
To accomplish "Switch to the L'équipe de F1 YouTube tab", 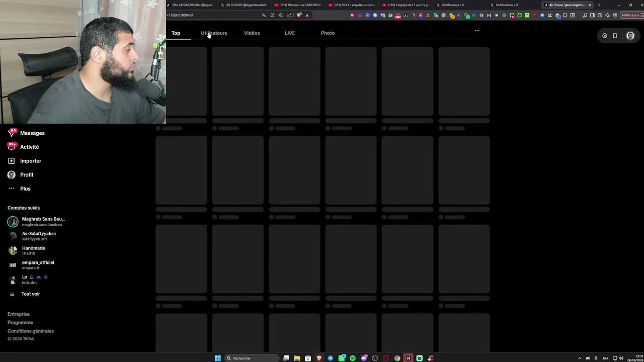I will point(407,5).
